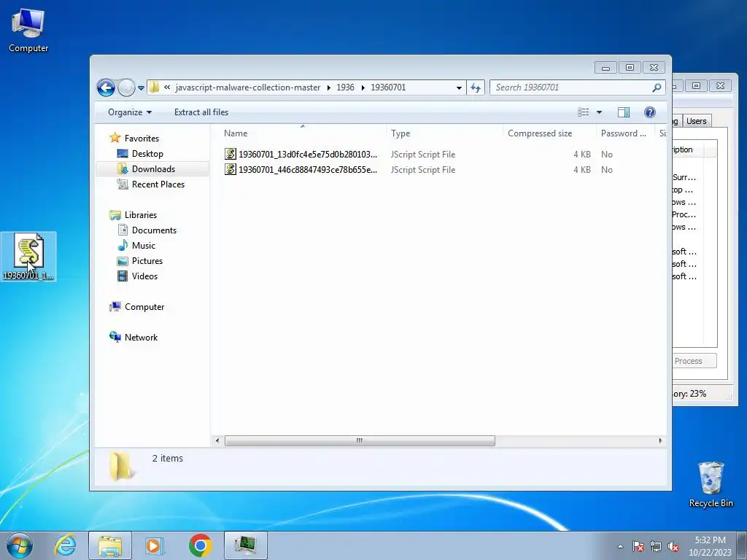Screen dimensions: 747x560
Task: Select Computer in the navigation pane
Action: coord(144,307)
